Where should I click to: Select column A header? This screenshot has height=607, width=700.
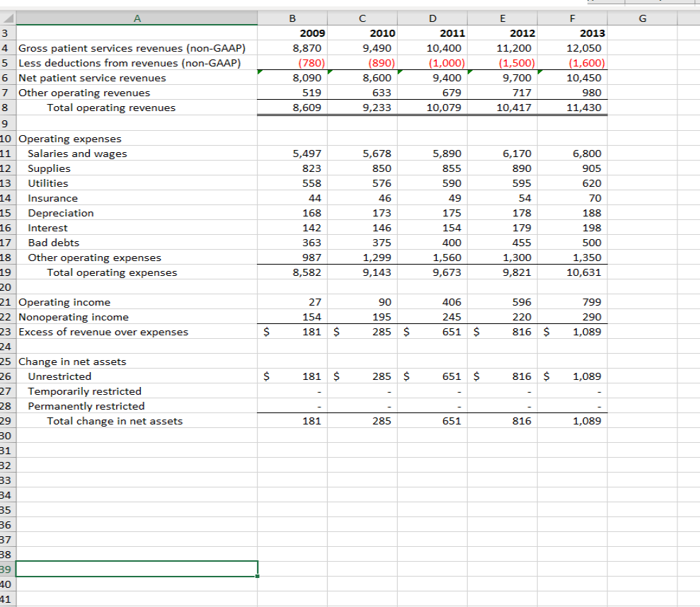[x=138, y=18]
